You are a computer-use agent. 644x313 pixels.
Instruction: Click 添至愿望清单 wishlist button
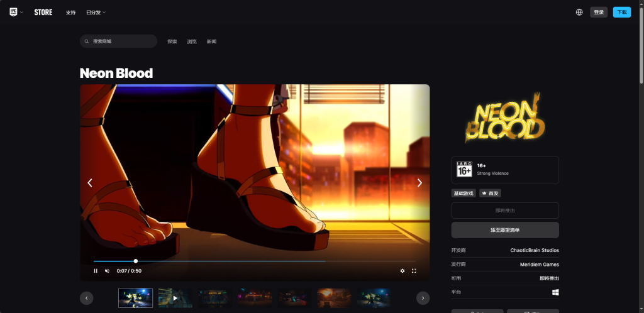505,230
